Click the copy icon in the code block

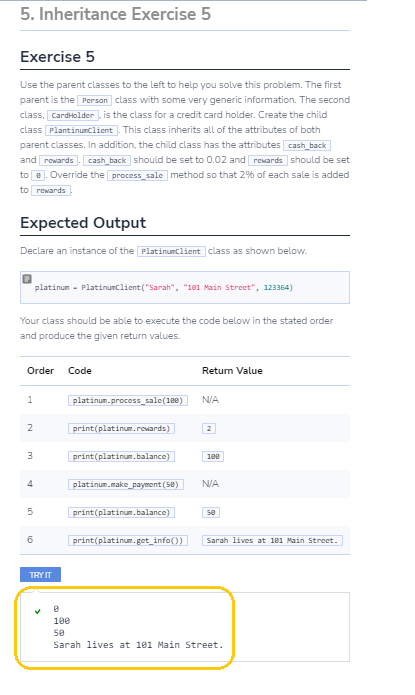point(27,278)
